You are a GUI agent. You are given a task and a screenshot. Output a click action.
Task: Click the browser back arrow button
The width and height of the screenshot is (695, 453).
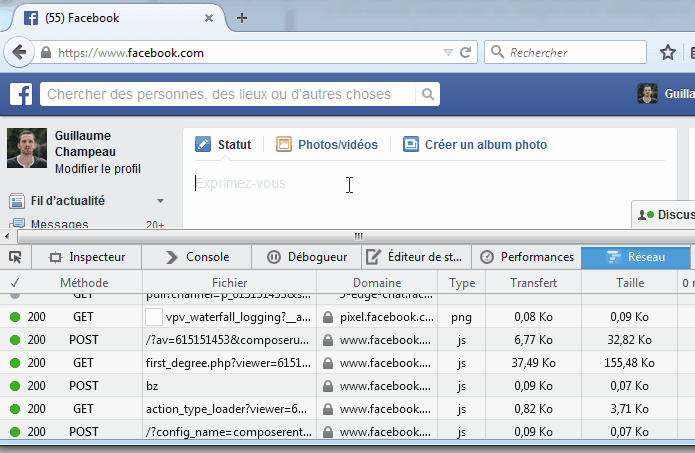(x=19, y=53)
